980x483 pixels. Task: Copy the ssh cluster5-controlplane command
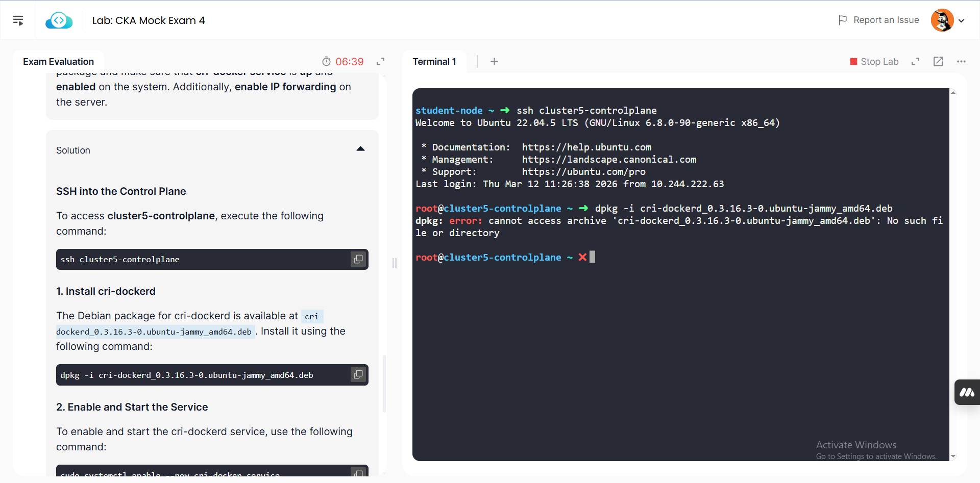(x=358, y=259)
